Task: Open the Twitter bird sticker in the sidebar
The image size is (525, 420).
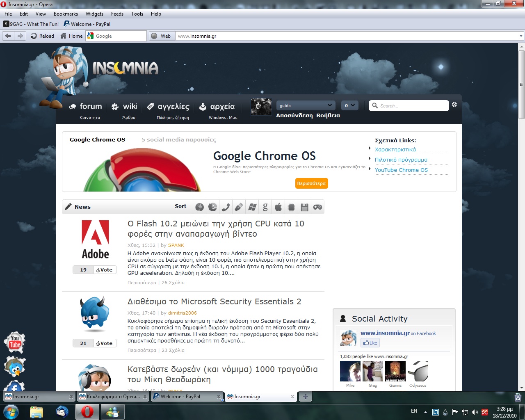Action: pos(15,366)
